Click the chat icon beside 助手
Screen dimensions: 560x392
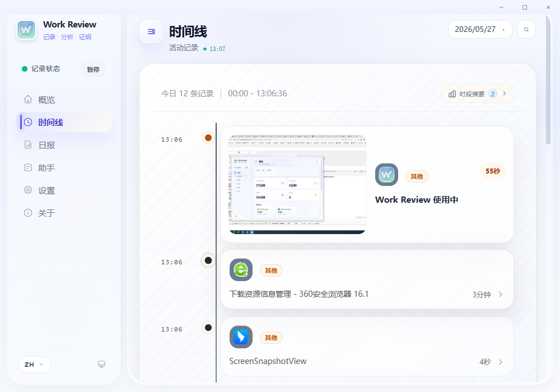(28, 167)
